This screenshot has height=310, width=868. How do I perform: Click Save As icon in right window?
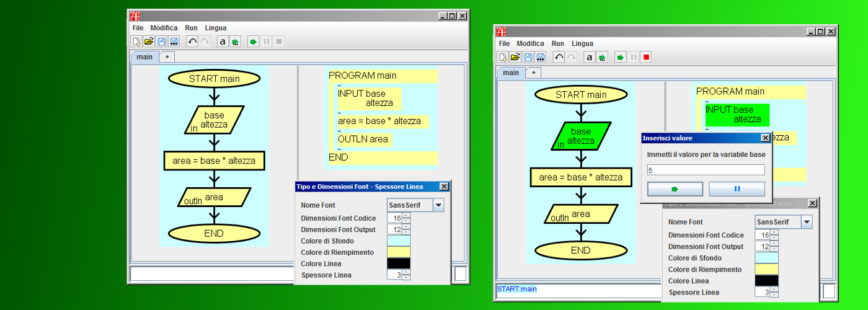(x=541, y=57)
